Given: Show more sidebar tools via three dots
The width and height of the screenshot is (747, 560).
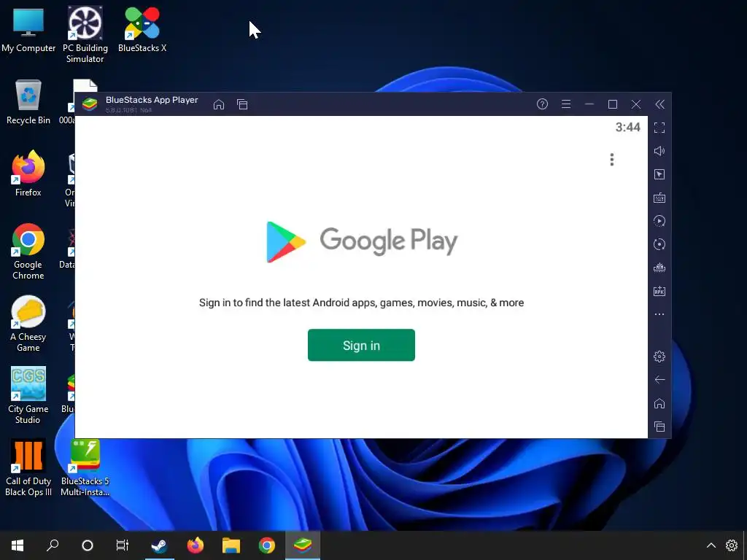Looking at the screenshot, I should (659, 314).
